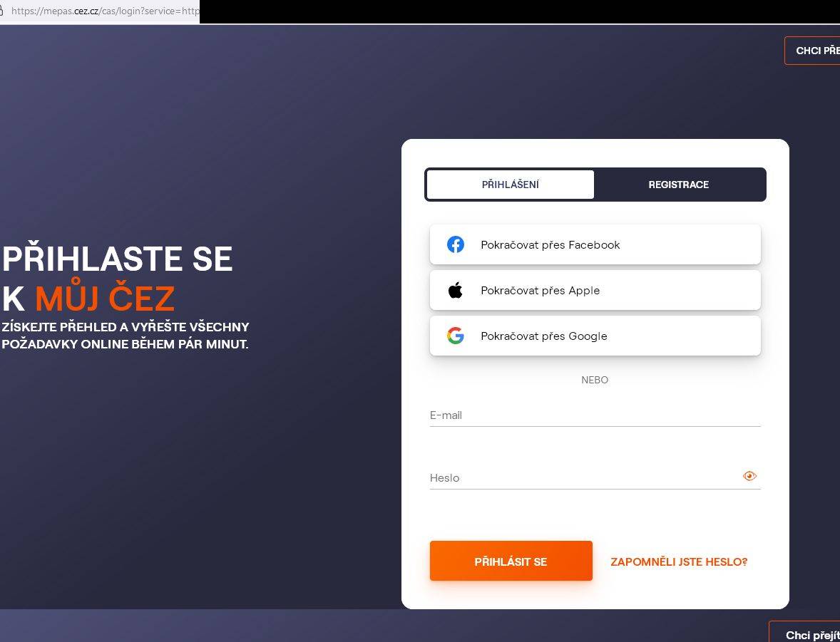This screenshot has height=642, width=840.
Task: Click the PŘIHLASTE SE heading text
Action: [x=118, y=259]
